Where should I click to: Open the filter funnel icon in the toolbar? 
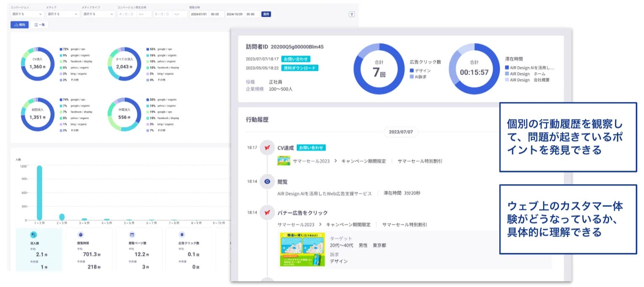click(x=352, y=14)
